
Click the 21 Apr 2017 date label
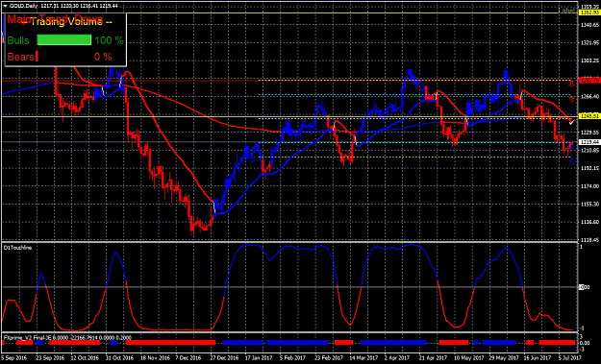pyautogui.click(x=433, y=358)
